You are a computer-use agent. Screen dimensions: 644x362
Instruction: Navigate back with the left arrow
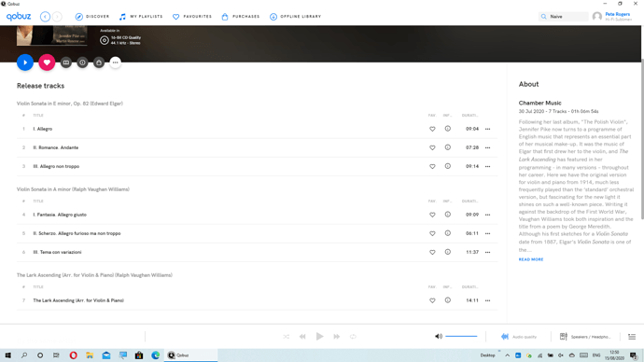click(45, 17)
